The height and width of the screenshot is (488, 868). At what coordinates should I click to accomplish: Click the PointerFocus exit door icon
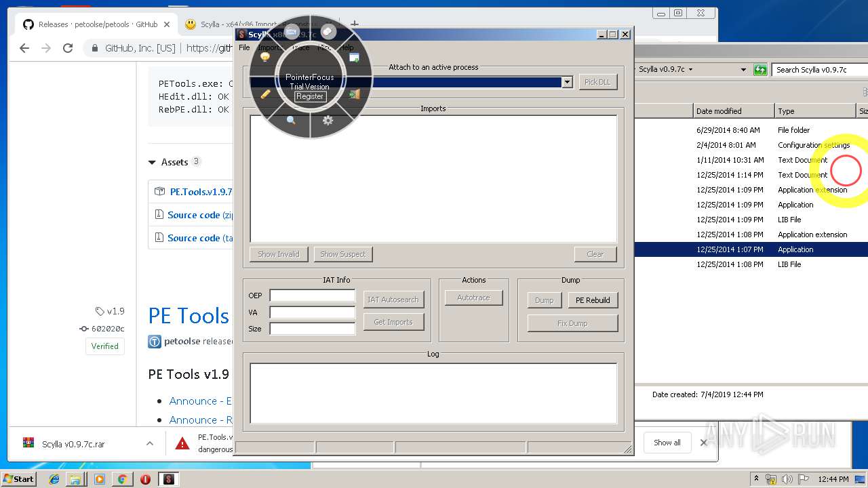[354, 94]
